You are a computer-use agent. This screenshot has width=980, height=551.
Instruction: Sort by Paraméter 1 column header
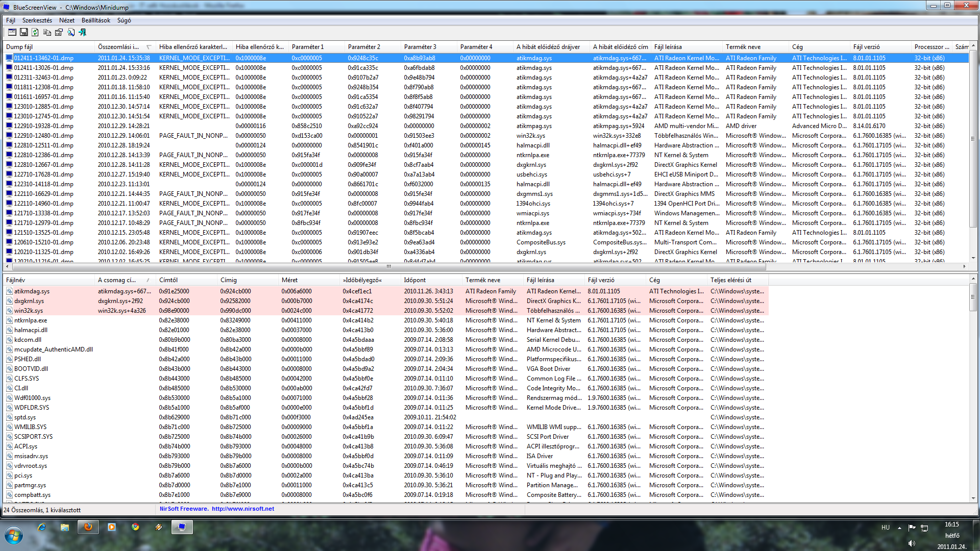pos(317,47)
